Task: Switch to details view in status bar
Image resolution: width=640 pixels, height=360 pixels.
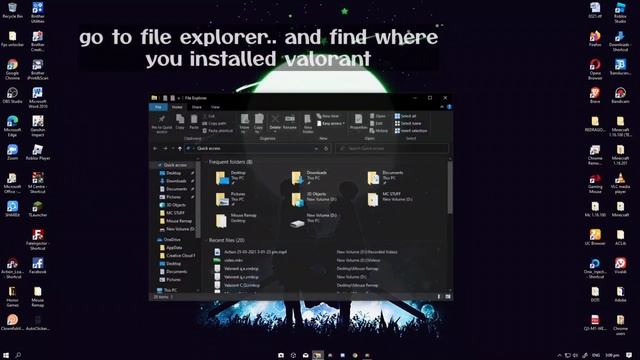Action: [x=439, y=297]
